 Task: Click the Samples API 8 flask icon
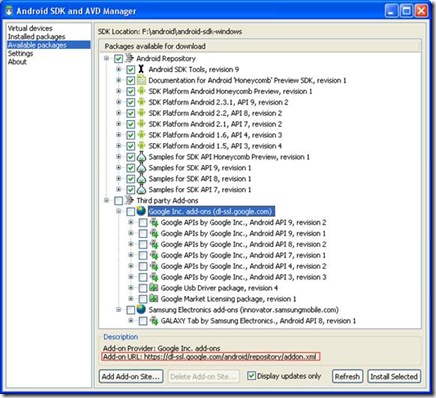point(141,179)
